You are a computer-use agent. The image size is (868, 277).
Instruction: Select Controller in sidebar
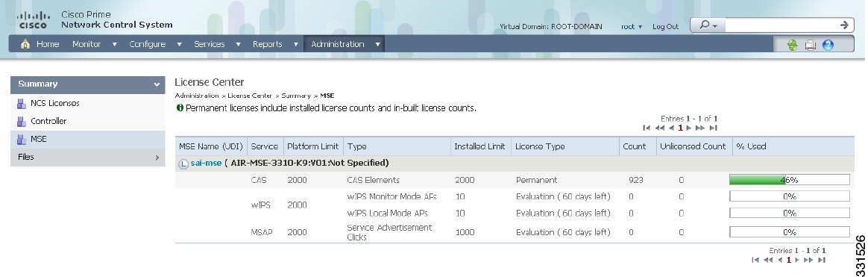click(48, 121)
